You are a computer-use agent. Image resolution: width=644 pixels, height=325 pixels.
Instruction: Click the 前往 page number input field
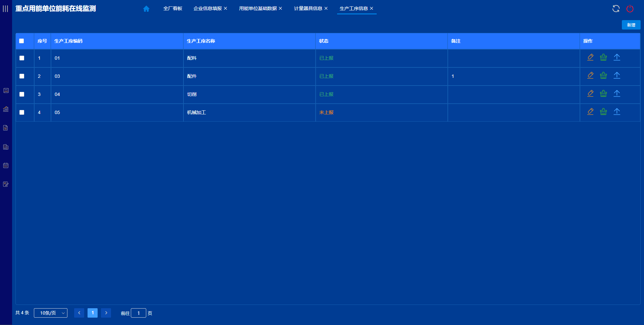point(139,313)
